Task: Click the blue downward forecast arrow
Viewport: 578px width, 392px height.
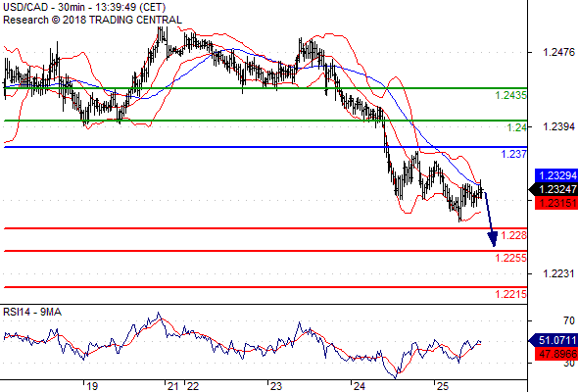Action: pos(490,220)
